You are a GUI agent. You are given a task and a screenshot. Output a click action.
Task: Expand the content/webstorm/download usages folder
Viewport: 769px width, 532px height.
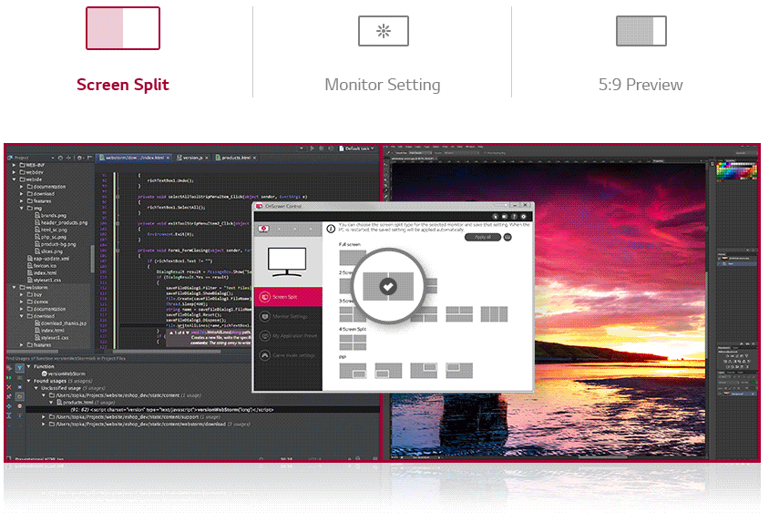(x=43, y=425)
